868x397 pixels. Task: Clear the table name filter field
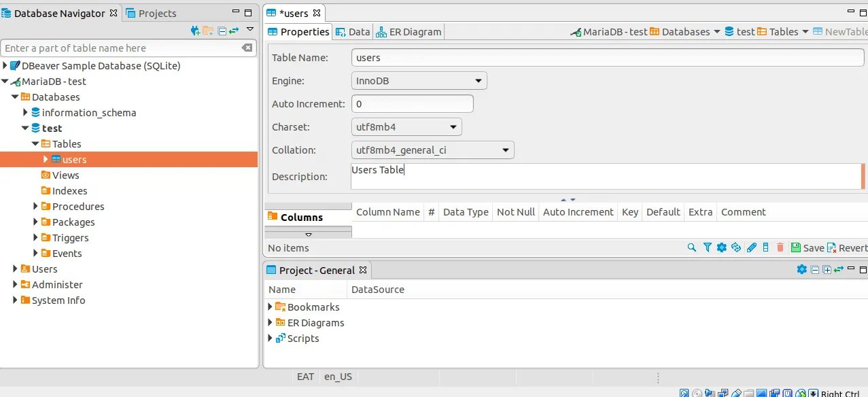click(247, 48)
